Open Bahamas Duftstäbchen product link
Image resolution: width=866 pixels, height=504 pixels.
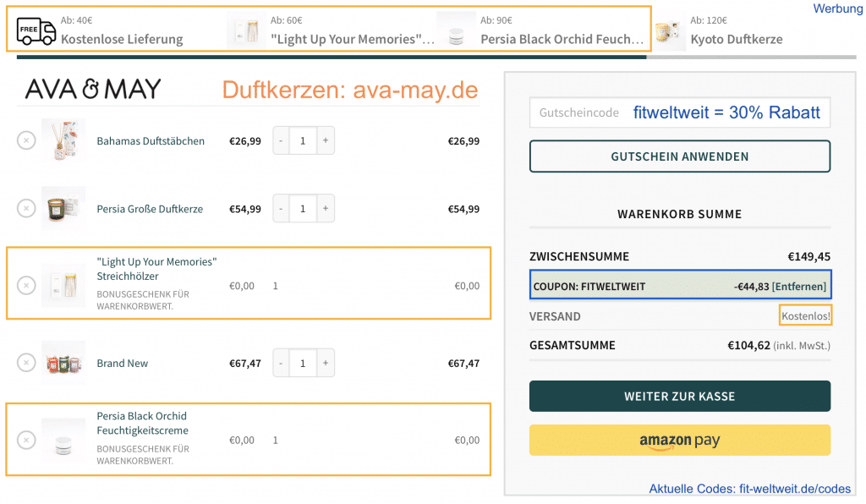151,140
